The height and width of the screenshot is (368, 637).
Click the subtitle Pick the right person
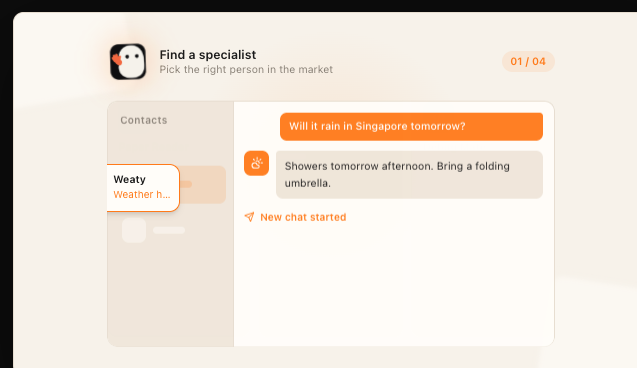tap(246, 69)
